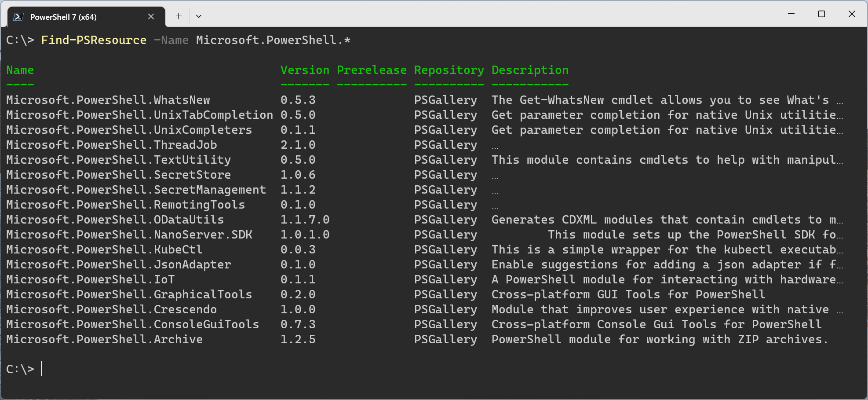Click the version 1.2.5 for Archive module

point(298,339)
